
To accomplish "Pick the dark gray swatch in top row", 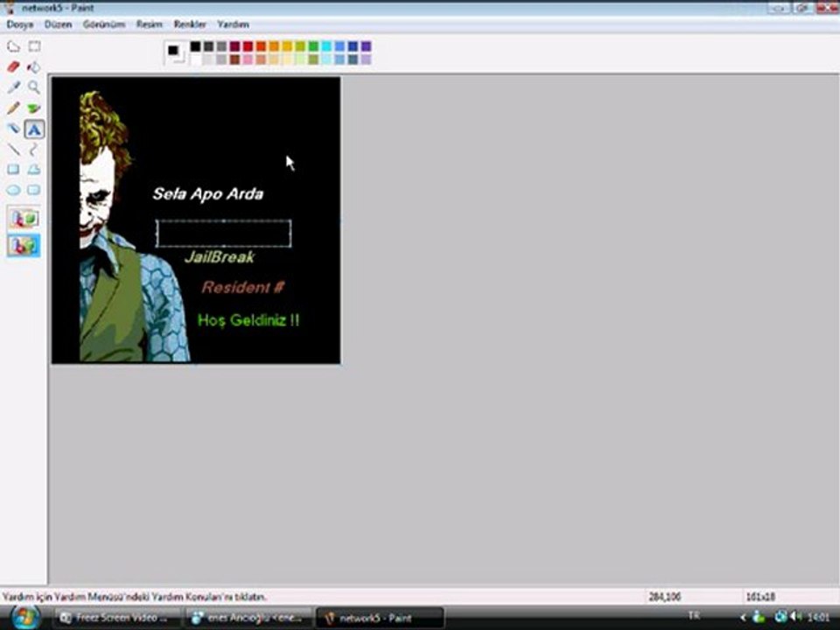I will (x=208, y=46).
